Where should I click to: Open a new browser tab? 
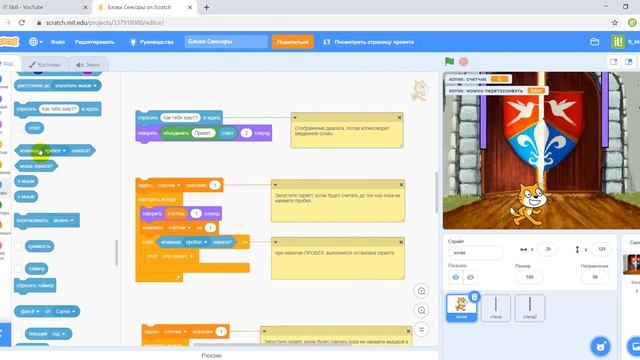point(207,7)
